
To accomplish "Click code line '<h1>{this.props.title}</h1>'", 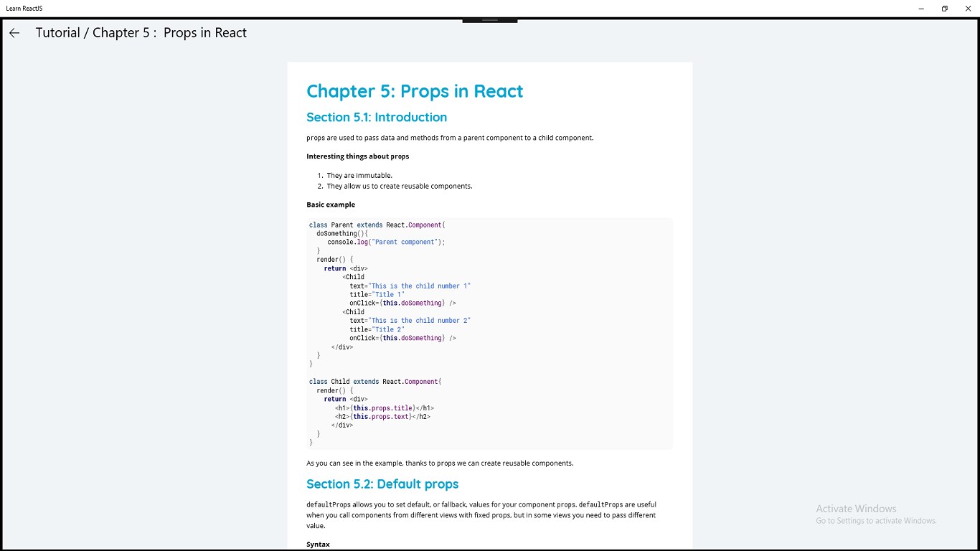I will point(385,408).
